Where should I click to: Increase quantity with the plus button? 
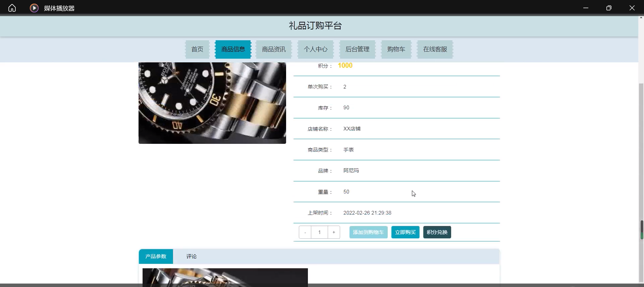(x=334, y=232)
